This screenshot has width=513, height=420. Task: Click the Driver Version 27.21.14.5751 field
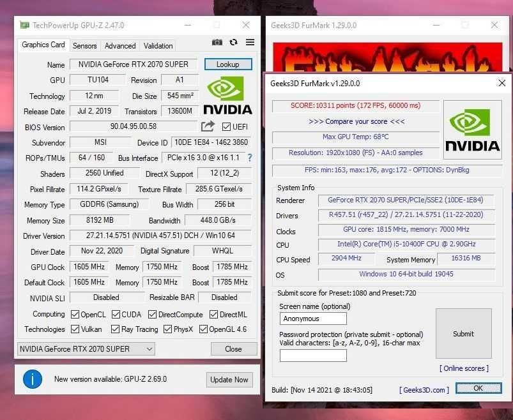pyautogui.click(x=160, y=236)
